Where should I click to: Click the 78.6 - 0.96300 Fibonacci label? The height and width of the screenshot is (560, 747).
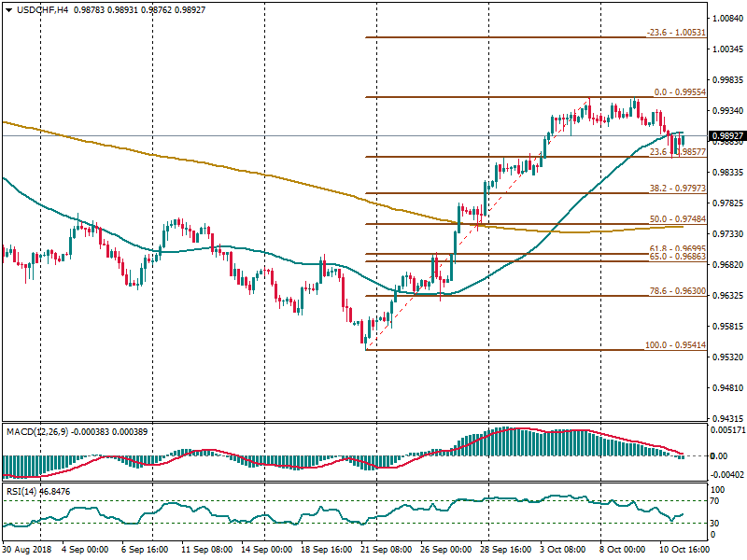[678, 291]
